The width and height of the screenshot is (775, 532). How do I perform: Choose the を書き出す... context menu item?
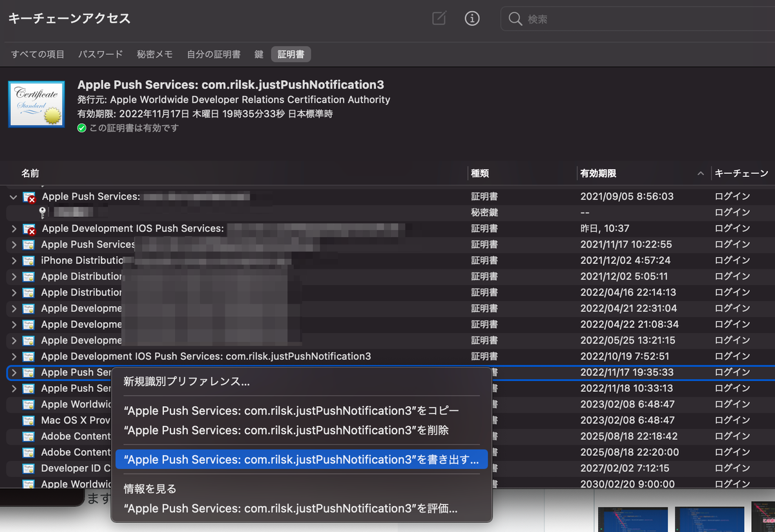(302, 460)
